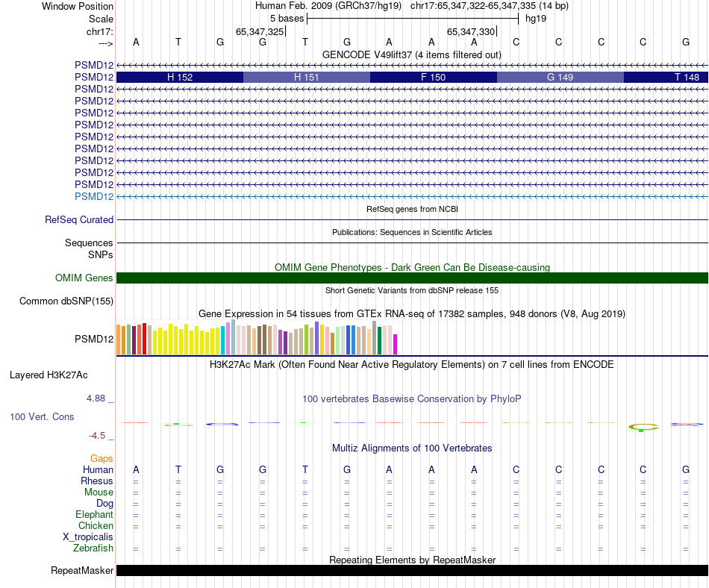Click the horizontal scale bar line
The height and width of the screenshot is (588, 709).
pyautogui.click(x=413, y=19)
